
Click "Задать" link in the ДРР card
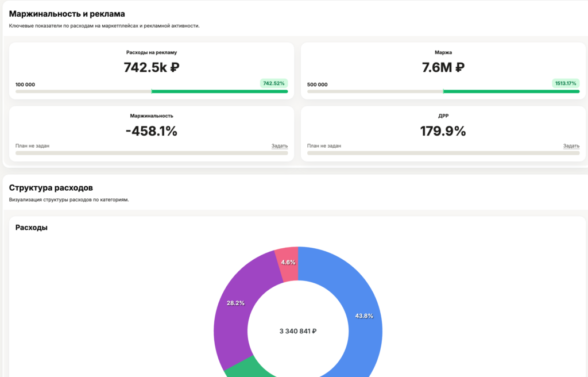pos(571,146)
